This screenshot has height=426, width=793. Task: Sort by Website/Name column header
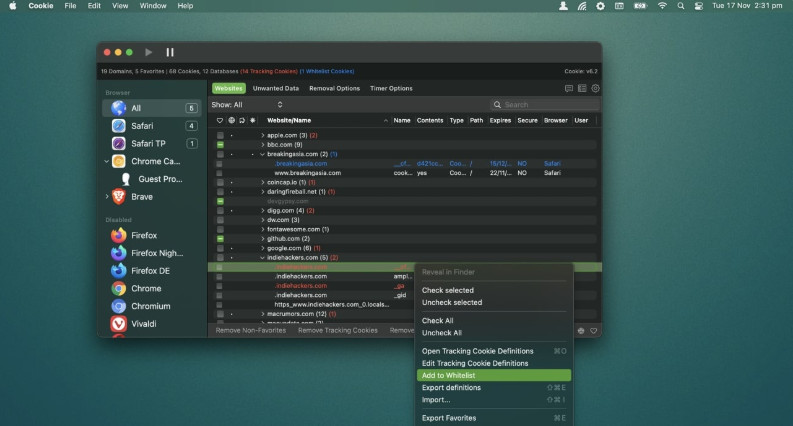[x=289, y=120]
